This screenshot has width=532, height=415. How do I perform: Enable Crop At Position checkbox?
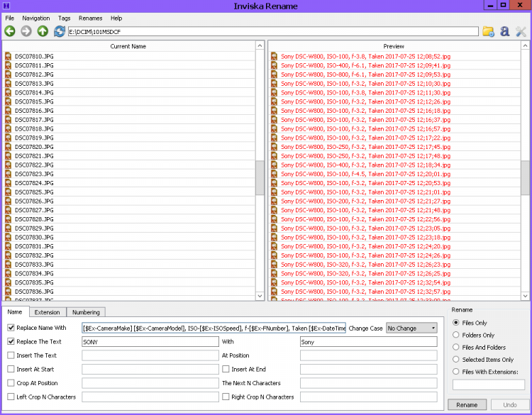[11, 383]
